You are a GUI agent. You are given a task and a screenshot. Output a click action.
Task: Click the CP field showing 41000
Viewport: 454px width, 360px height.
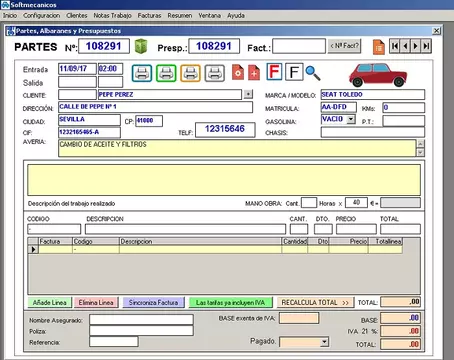149,121
